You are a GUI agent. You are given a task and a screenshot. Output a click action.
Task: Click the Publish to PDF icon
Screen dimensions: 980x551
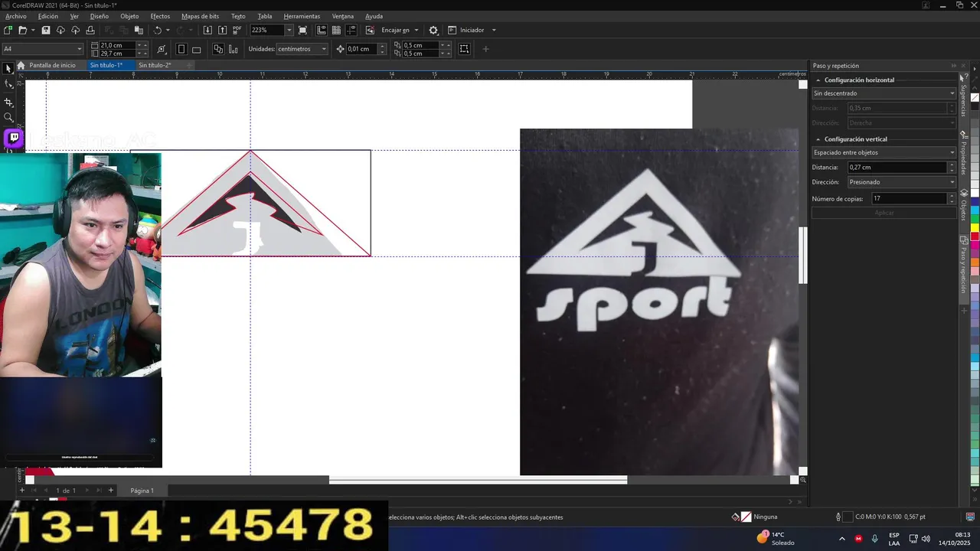tap(237, 30)
